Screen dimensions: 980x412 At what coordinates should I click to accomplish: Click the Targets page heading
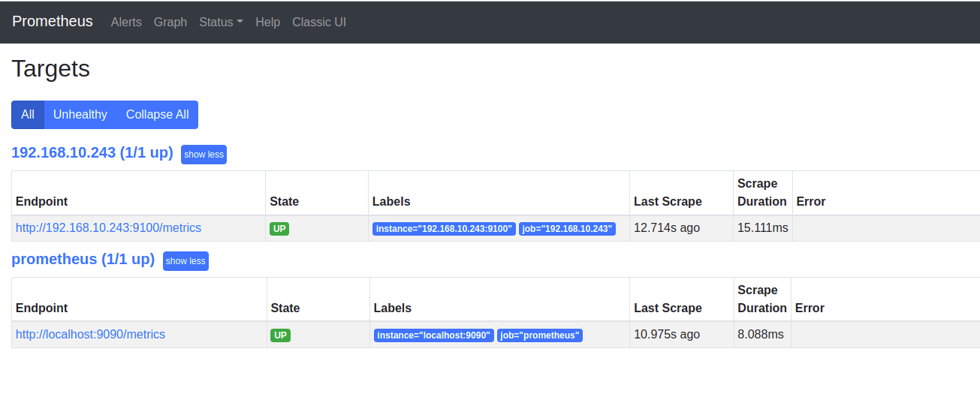(x=51, y=68)
